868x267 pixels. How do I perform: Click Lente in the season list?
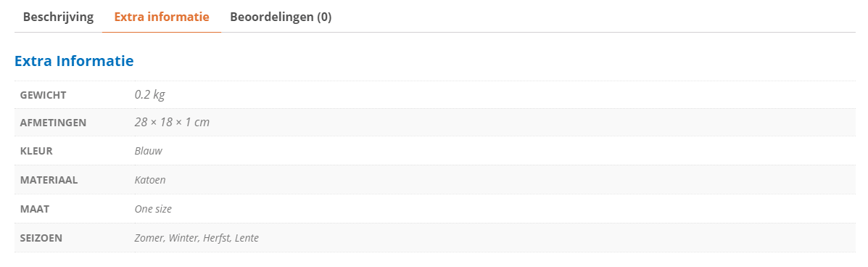point(247,238)
